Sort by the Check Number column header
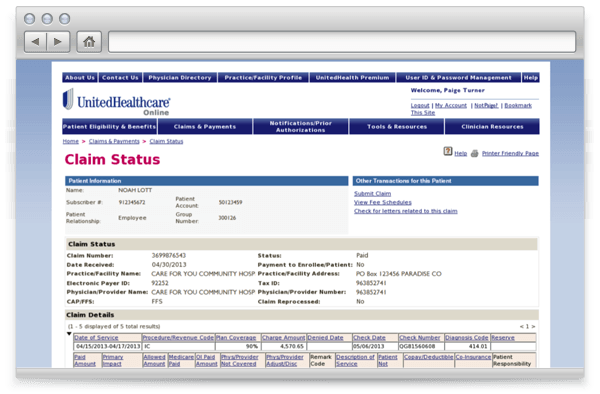The image size is (600, 394). point(419,338)
